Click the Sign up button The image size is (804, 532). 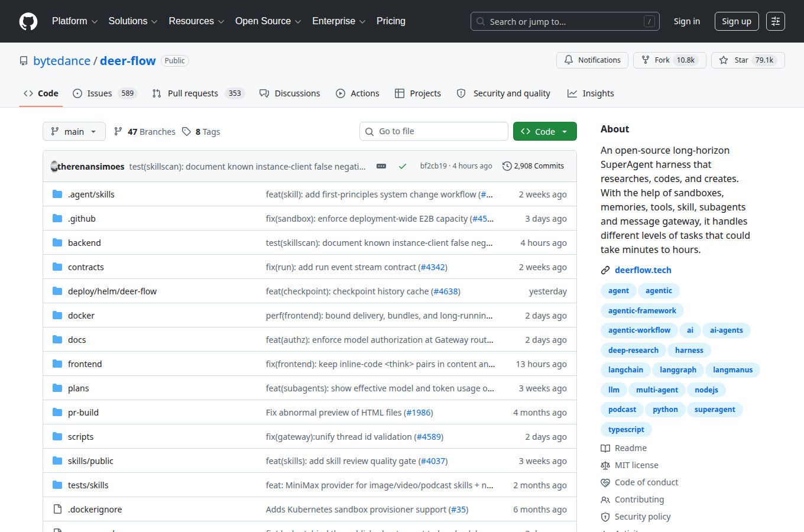pyautogui.click(x=736, y=21)
